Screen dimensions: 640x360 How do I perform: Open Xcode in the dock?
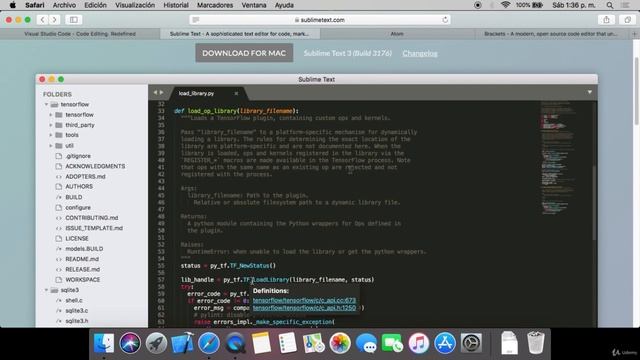pos(182,343)
